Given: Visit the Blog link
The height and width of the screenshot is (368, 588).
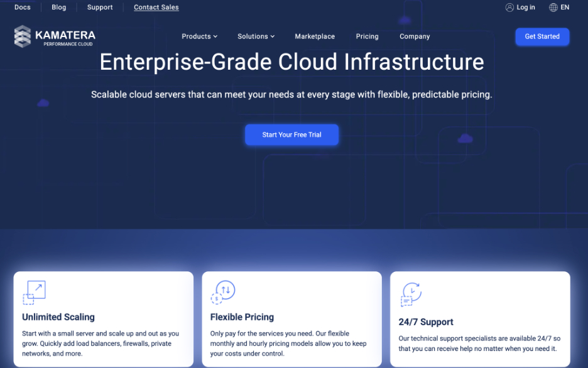Looking at the screenshot, I should [59, 7].
